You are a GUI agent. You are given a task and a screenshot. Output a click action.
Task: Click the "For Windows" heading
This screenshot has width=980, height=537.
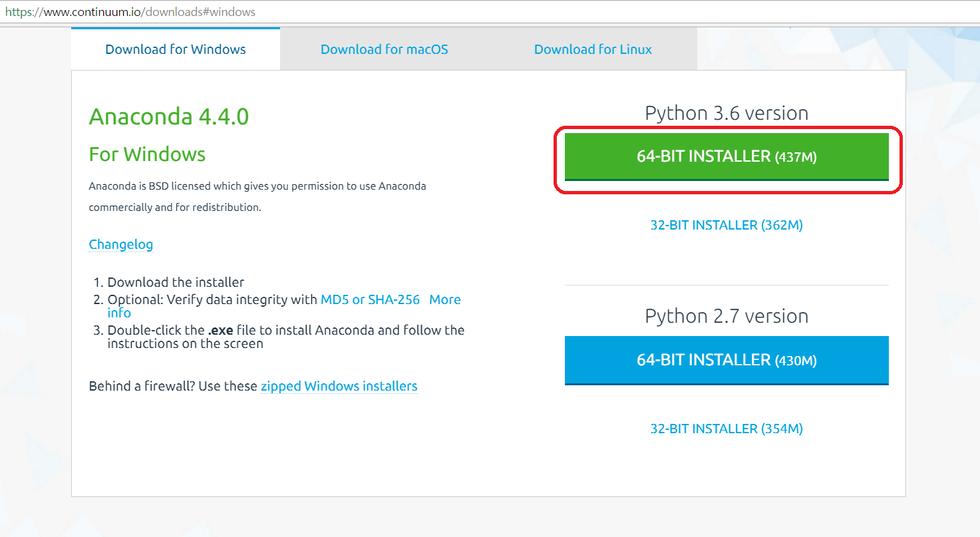(147, 154)
